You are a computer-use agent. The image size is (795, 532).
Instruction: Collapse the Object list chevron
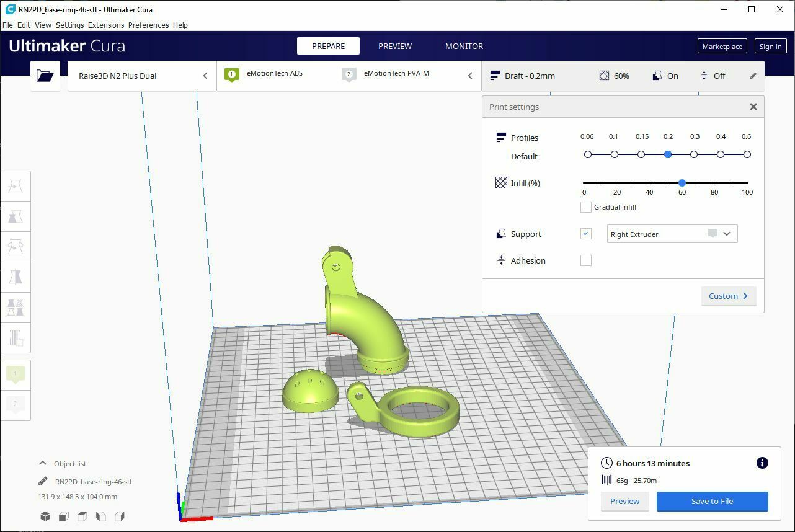pos(43,463)
